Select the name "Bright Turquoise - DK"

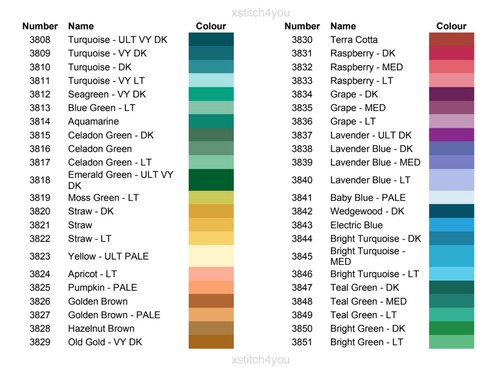point(376,239)
